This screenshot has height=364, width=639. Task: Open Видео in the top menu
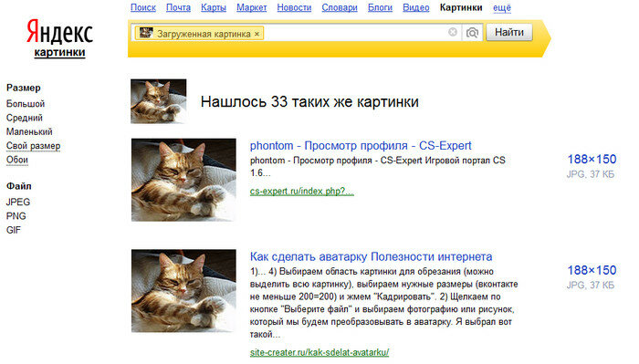tap(415, 7)
